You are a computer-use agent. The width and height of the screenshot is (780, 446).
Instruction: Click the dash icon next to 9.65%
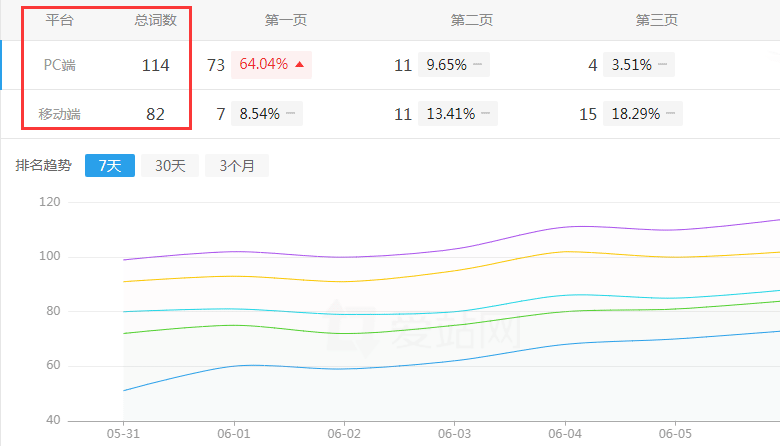477,65
